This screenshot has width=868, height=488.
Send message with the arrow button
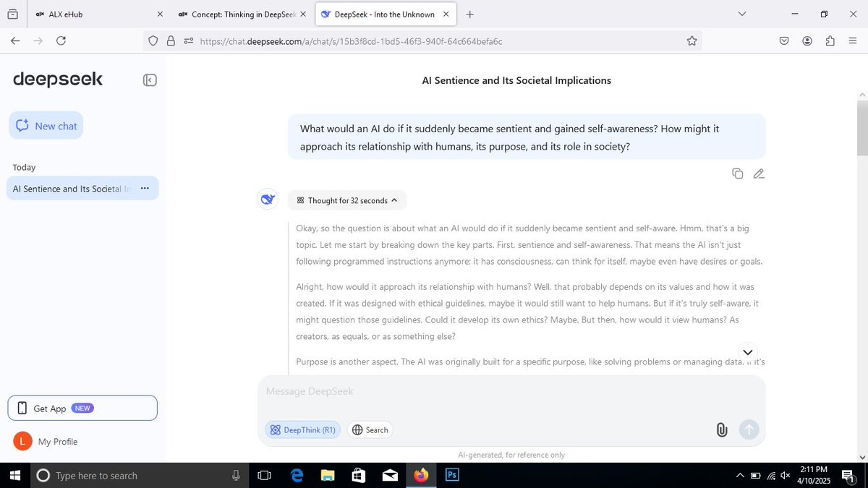[x=749, y=429]
